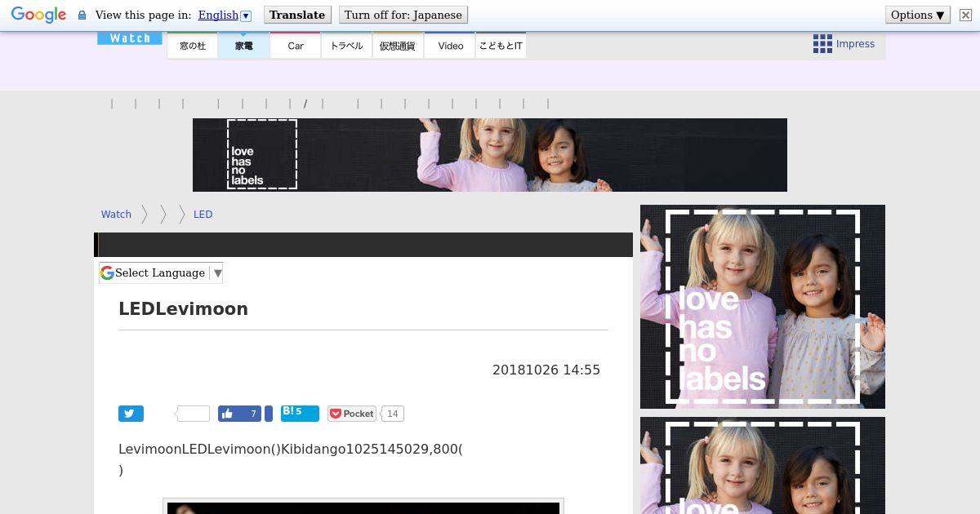Viewport: 980px width, 514px height.
Task: Click the lower sidebar love has no labels ad
Action: tap(763, 465)
